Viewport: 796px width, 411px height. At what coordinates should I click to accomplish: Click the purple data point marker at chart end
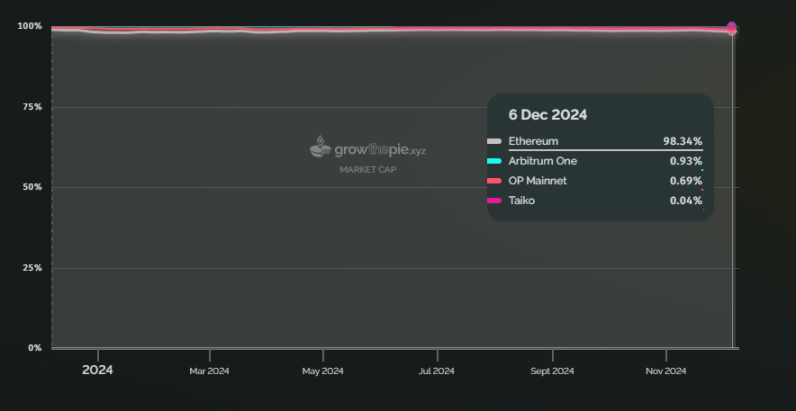tap(732, 27)
